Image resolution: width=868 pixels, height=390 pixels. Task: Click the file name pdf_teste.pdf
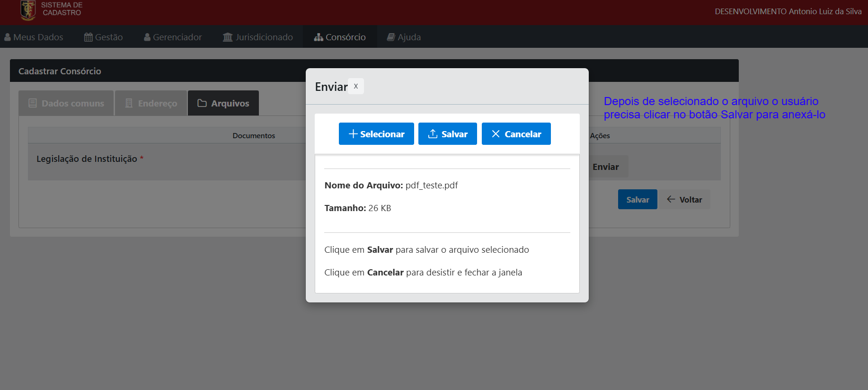pos(432,185)
